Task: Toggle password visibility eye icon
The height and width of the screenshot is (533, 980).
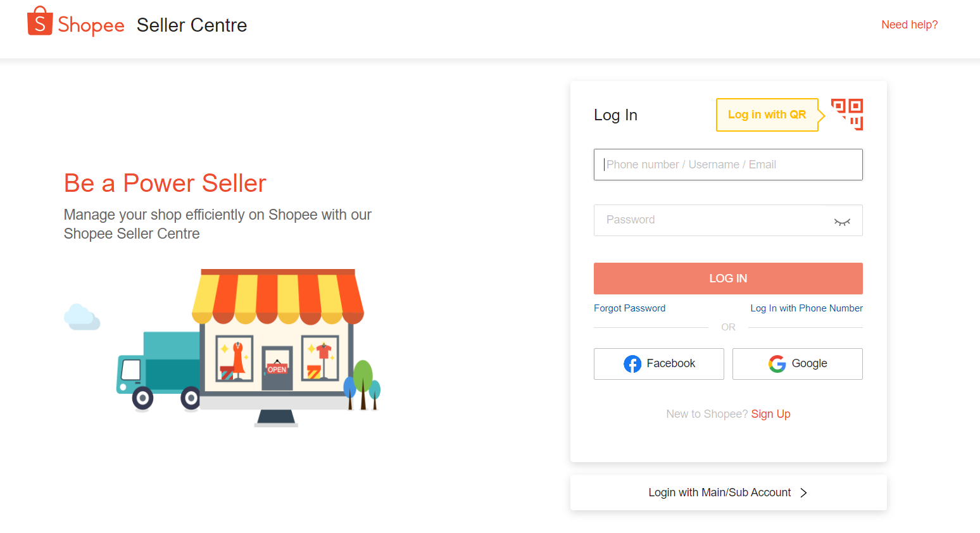Action: (x=842, y=221)
